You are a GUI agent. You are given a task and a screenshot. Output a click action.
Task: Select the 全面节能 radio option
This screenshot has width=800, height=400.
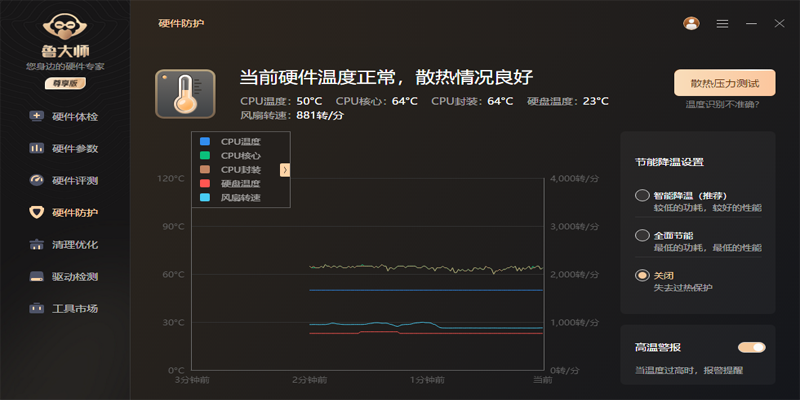(x=642, y=236)
